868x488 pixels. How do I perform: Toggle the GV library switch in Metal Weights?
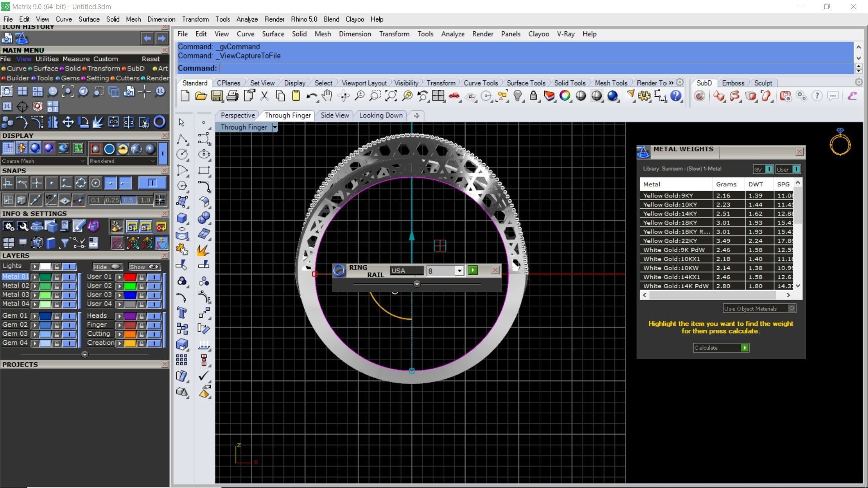tap(763, 169)
